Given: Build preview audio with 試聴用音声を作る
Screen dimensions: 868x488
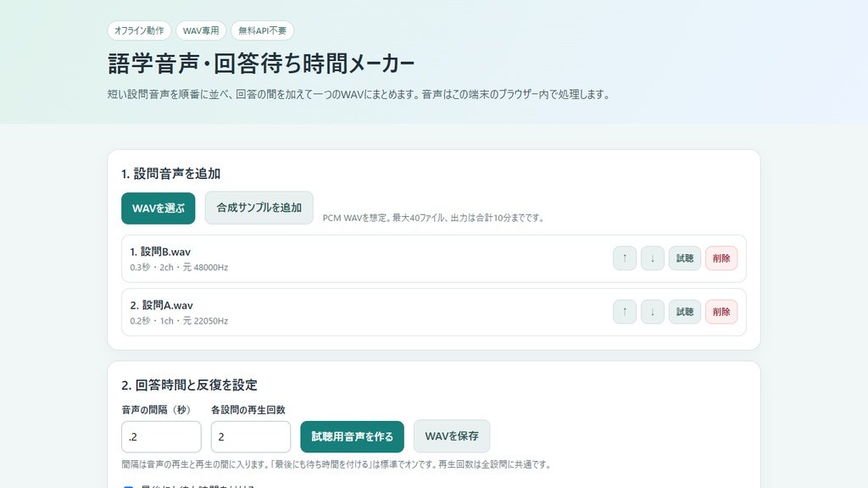Looking at the screenshot, I should (x=352, y=436).
